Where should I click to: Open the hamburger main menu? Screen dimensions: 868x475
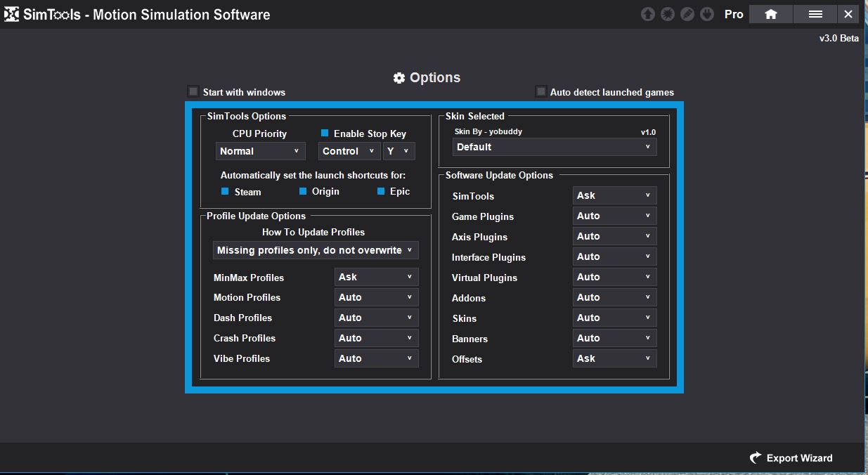(x=815, y=14)
